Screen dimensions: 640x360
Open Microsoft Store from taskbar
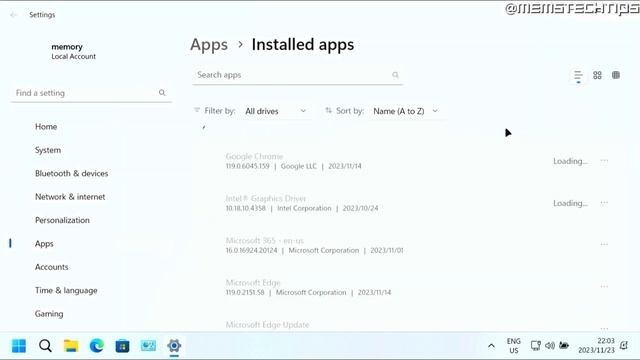tap(122, 346)
